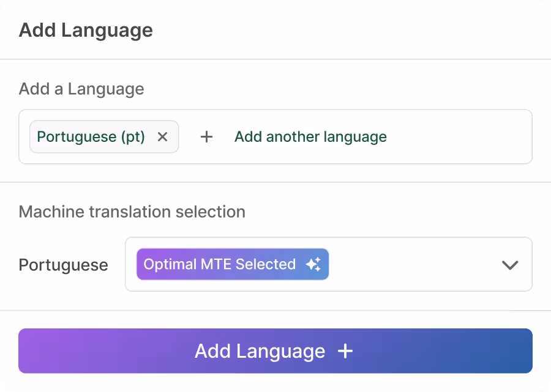Image resolution: width=551 pixels, height=392 pixels.
Task: Select the Portuguese (pt) language tag
Action: [104, 137]
